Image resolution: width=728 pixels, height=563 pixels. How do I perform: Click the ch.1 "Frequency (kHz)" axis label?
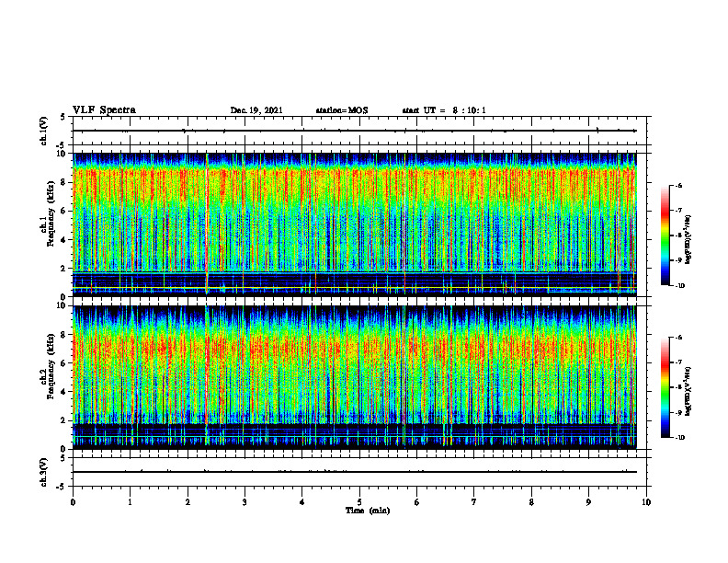[51, 213]
